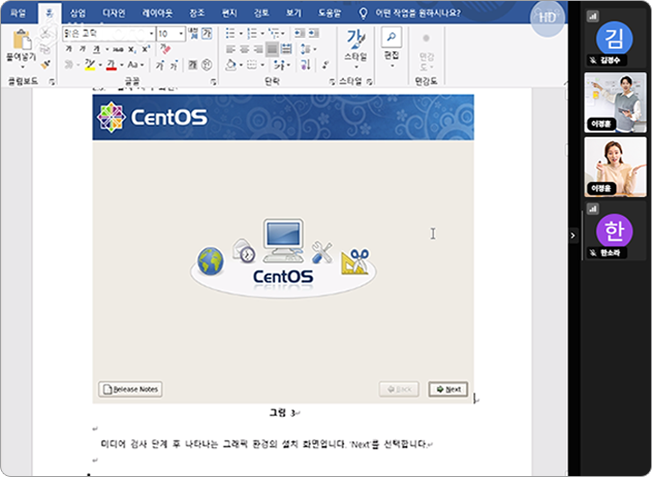Select participant 한 purple avatar tile
The image size is (652, 477).
(x=615, y=231)
